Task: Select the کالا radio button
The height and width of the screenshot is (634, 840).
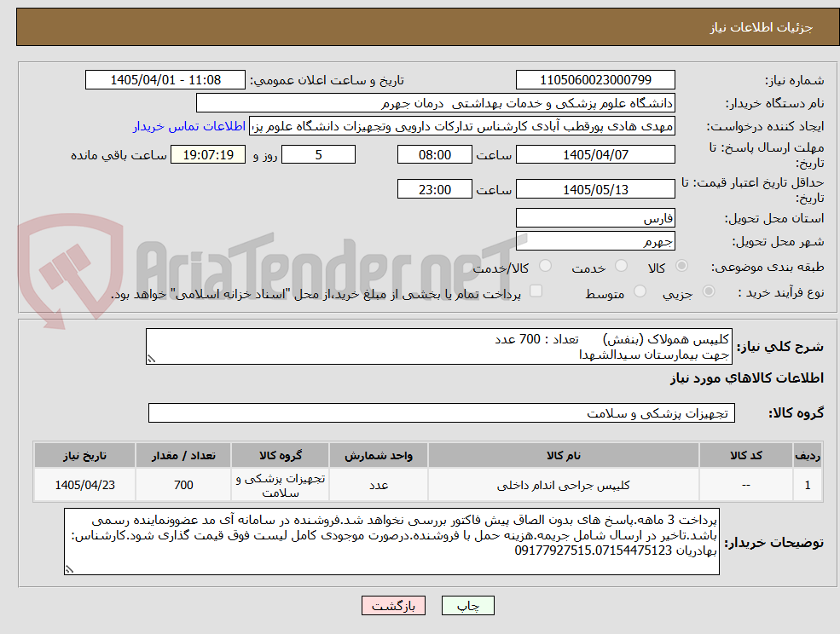Action: click(x=682, y=266)
